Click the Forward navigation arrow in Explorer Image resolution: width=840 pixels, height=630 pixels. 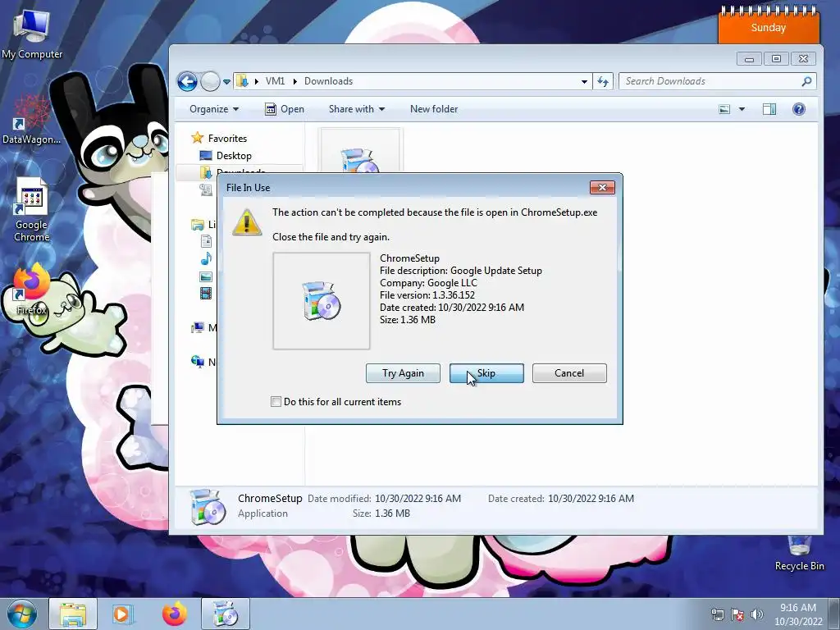210,81
